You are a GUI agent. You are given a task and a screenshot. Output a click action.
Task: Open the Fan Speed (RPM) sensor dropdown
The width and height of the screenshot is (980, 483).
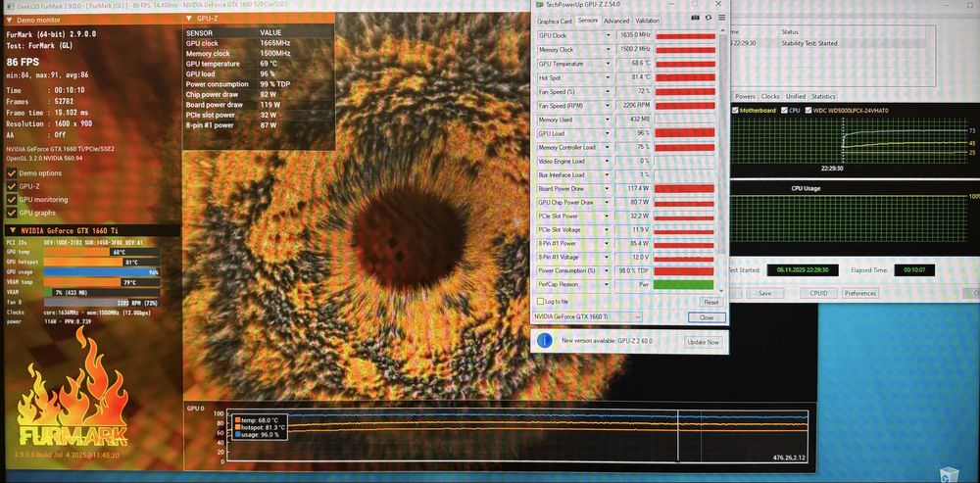[608, 106]
